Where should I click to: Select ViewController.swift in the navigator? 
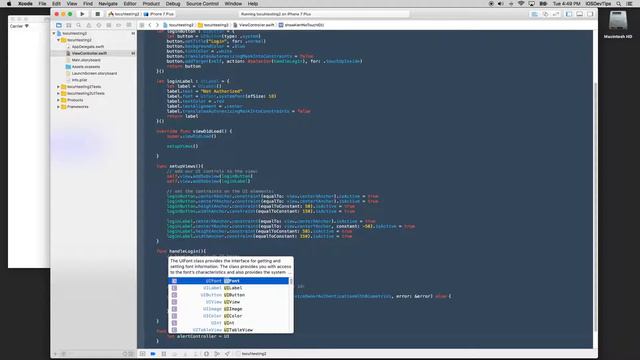click(x=89, y=53)
